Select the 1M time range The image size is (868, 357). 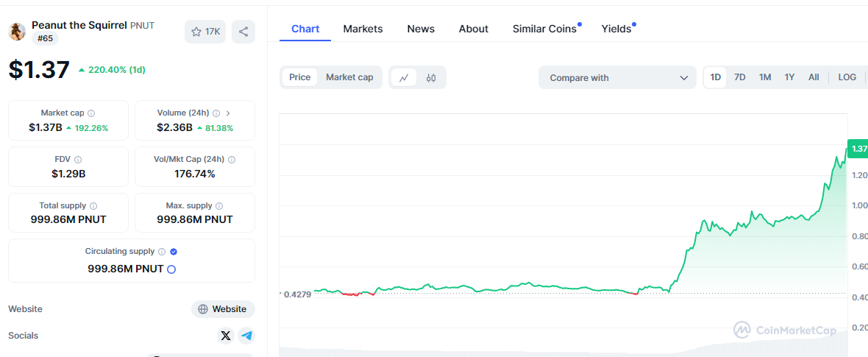coord(765,77)
